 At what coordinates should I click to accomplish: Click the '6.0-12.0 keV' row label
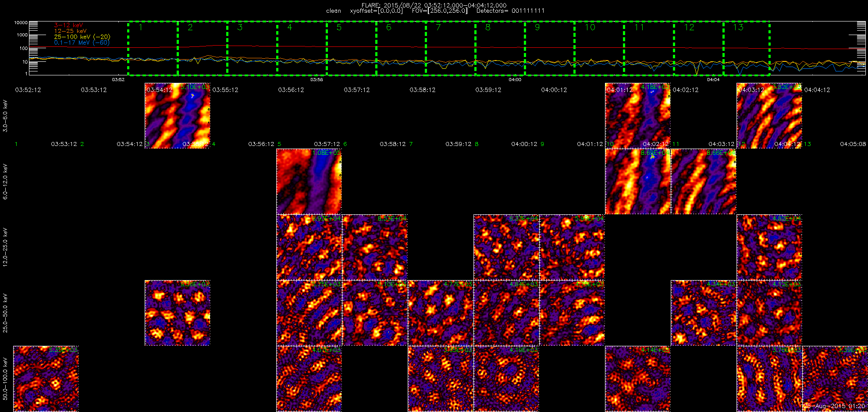pyautogui.click(x=5, y=181)
